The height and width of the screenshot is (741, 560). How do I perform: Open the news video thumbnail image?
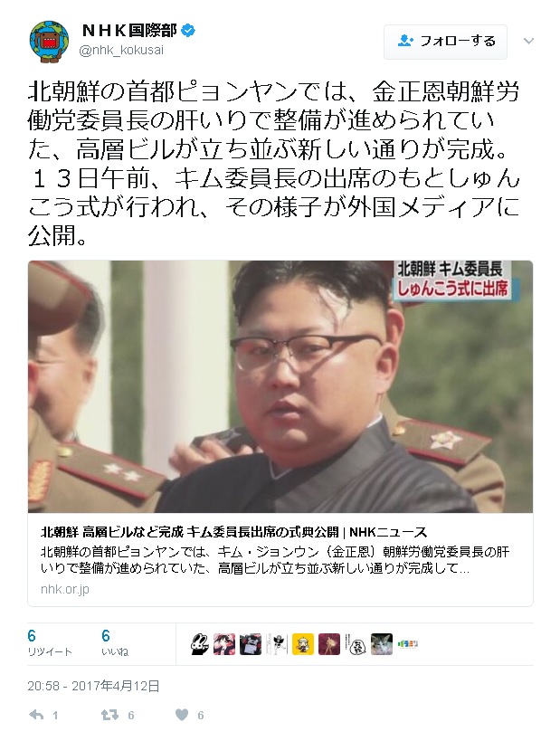pyautogui.click(x=280, y=386)
